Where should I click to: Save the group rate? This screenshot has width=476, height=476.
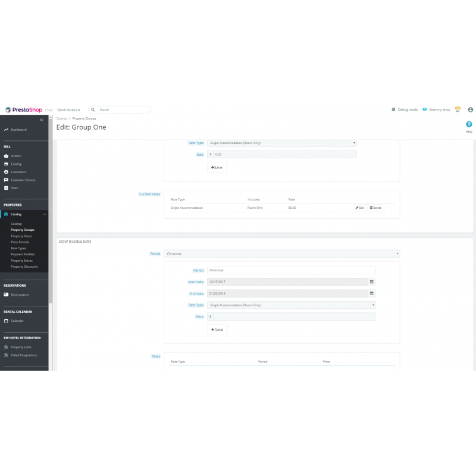(217, 167)
